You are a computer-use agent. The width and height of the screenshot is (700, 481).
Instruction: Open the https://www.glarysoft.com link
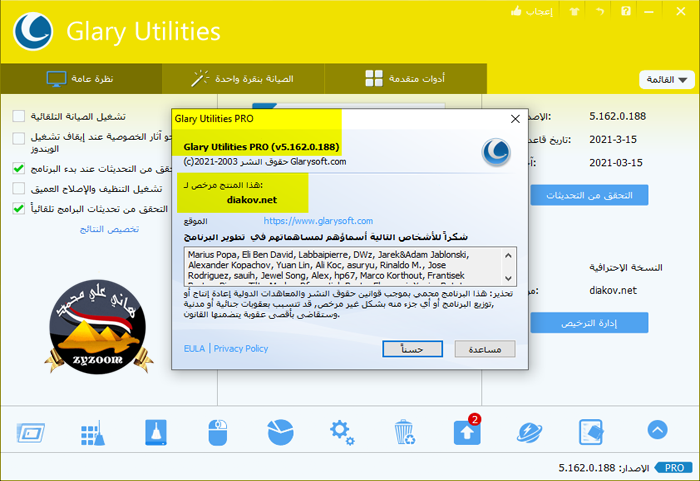pos(318,221)
